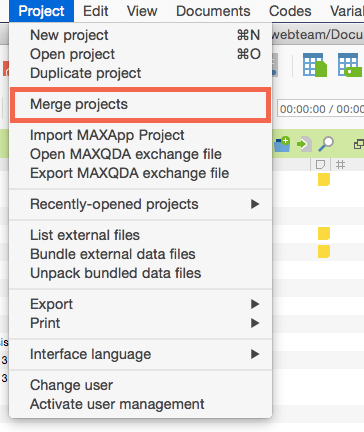Image resolution: width=364 pixels, height=432 pixels.
Task: Select Activate user management
Action: click(x=140, y=404)
